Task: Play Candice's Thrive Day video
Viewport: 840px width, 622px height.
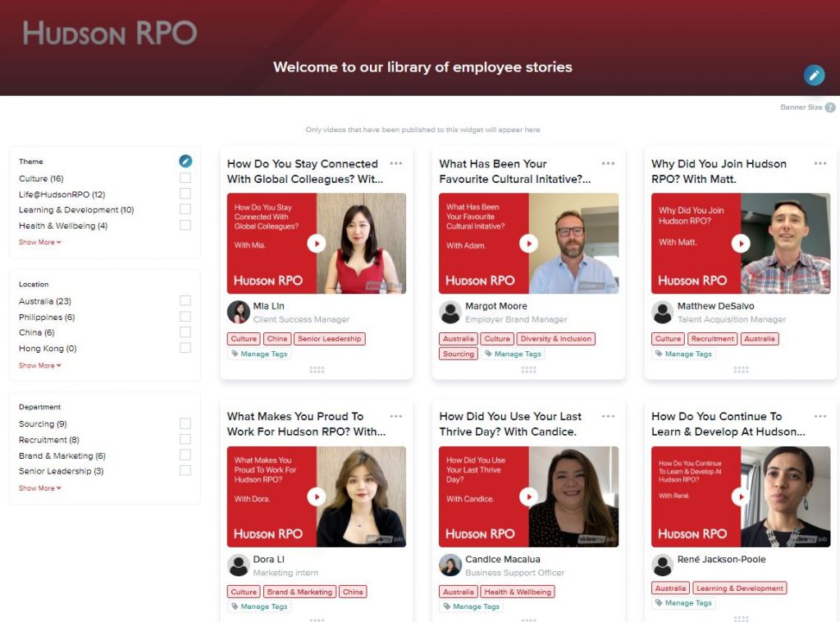Action: pos(528,496)
